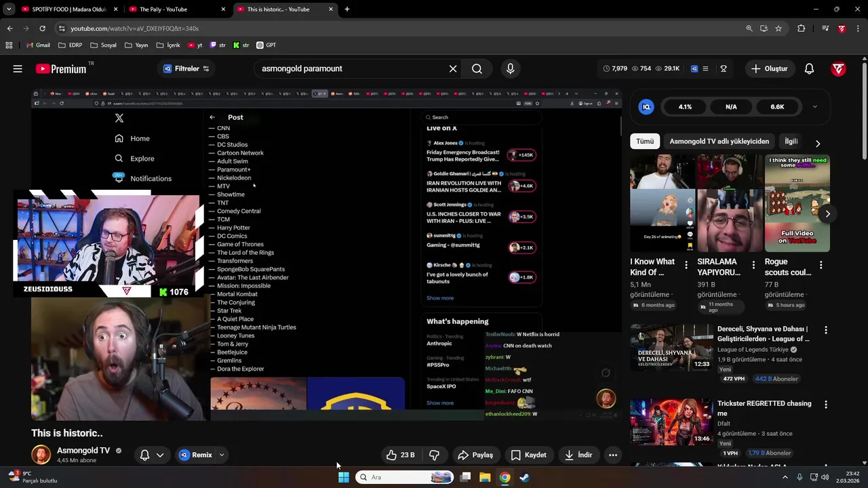This screenshot has height=488, width=868.
Task: Click the Kaydet save button
Action: tap(528, 455)
